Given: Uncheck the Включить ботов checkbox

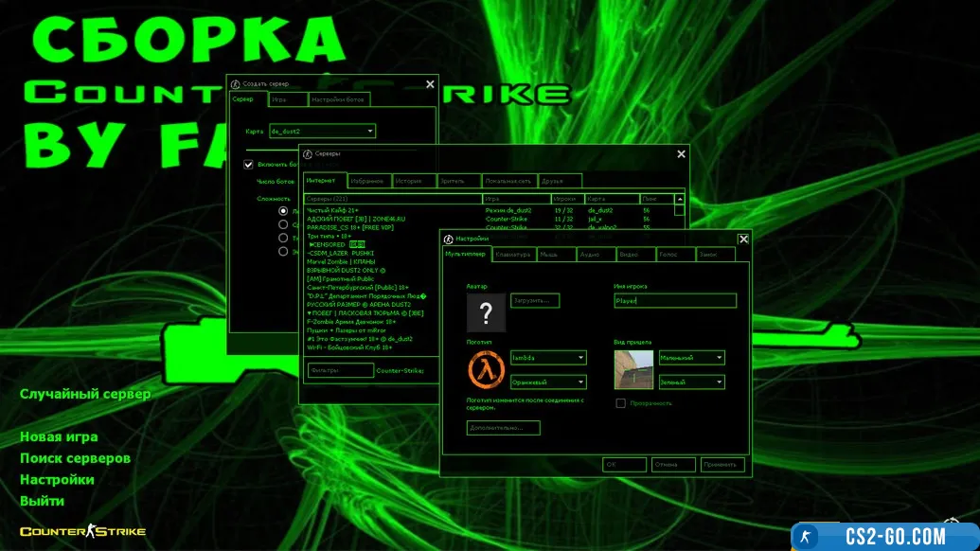Looking at the screenshot, I should tap(249, 165).
